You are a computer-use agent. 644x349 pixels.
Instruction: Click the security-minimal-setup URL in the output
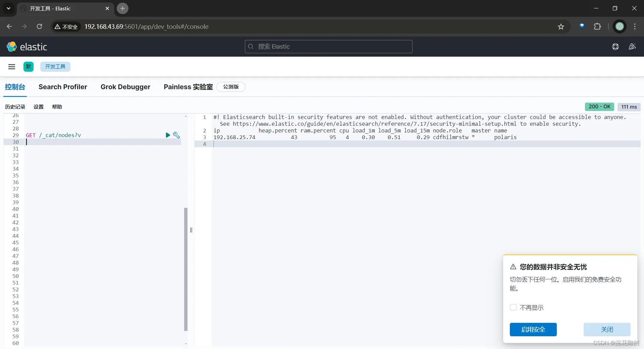coord(375,124)
